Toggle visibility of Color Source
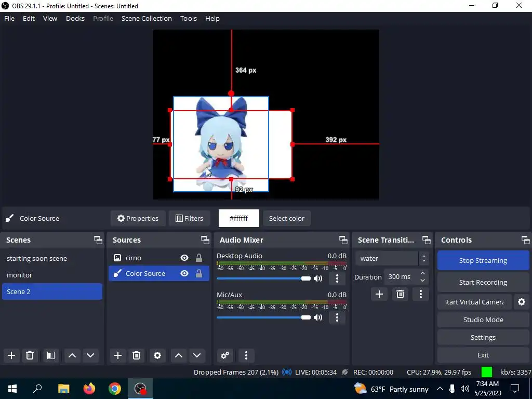532x399 pixels. point(184,273)
